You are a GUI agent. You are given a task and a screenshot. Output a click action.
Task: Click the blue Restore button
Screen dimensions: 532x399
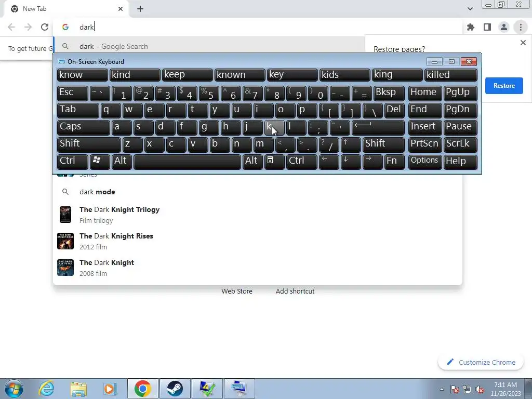[504, 86]
